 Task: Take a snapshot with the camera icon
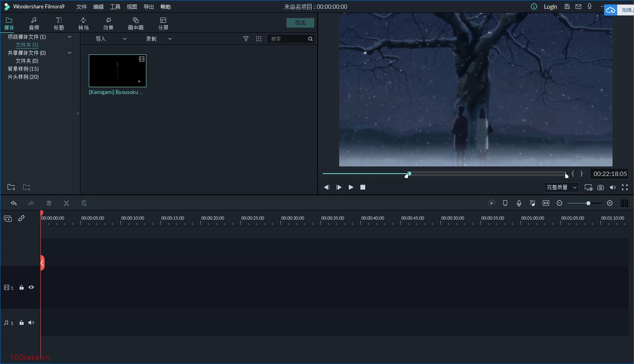tap(600, 187)
